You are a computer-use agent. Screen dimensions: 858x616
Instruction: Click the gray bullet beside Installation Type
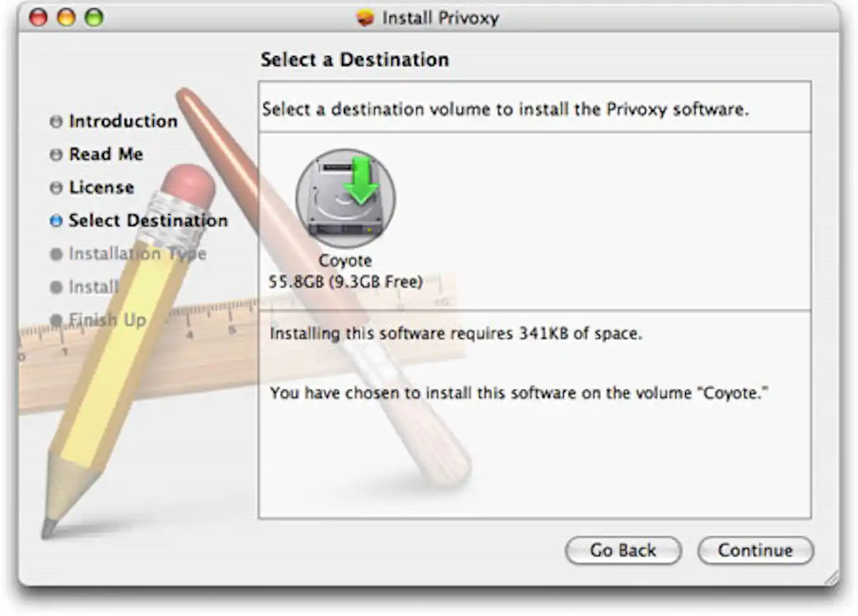pyautogui.click(x=56, y=254)
